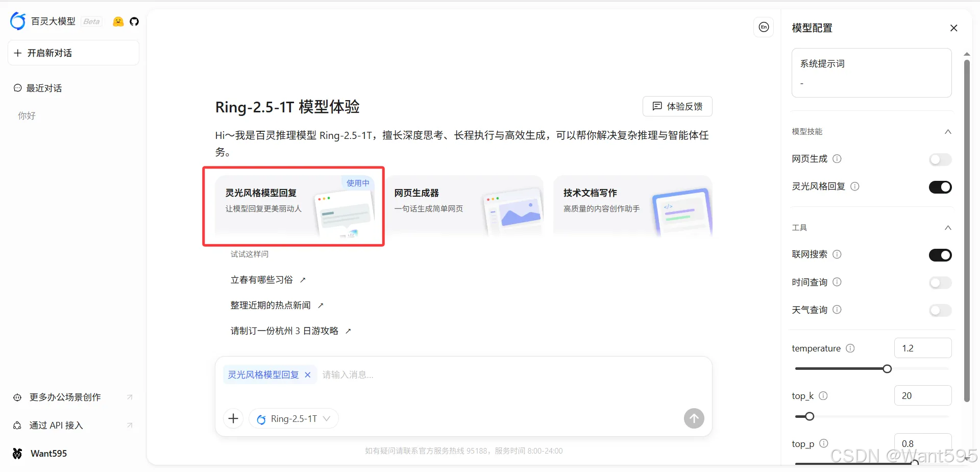The image size is (980, 472).
Task: Disable the 灵光风格回复 toggle
Action: click(x=940, y=186)
